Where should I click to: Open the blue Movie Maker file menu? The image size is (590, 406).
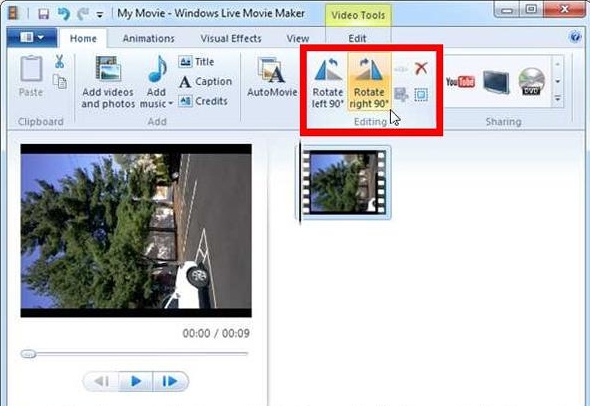tap(32, 37)
